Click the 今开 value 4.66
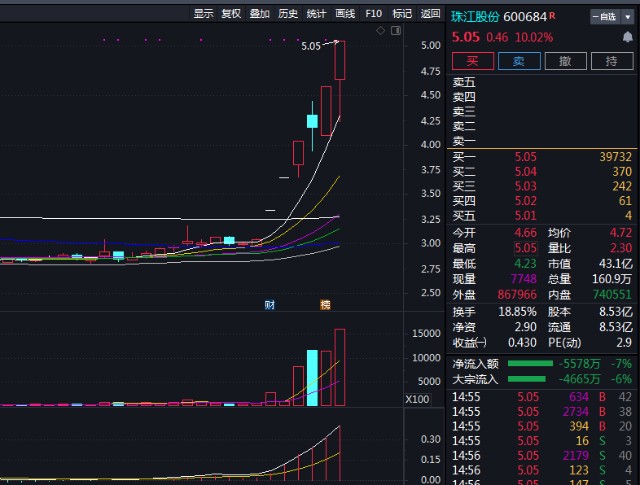This screenshot has width=640, height=485. point(526,233)
